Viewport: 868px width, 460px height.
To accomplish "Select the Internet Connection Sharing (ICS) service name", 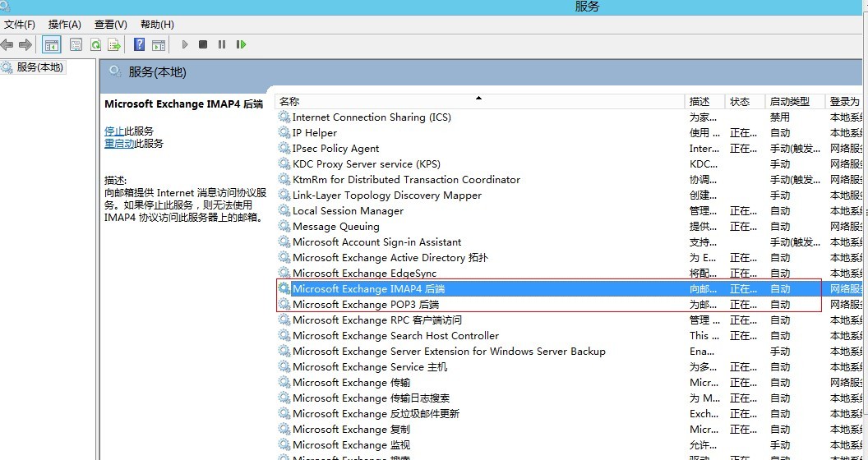I will [x=372, y=117].
